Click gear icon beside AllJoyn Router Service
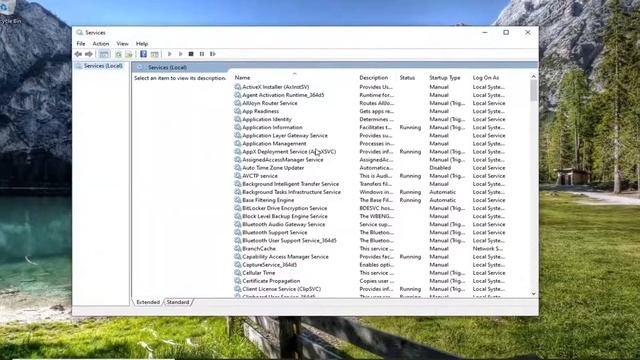640x360 pixels. click(x=238, y=103)
